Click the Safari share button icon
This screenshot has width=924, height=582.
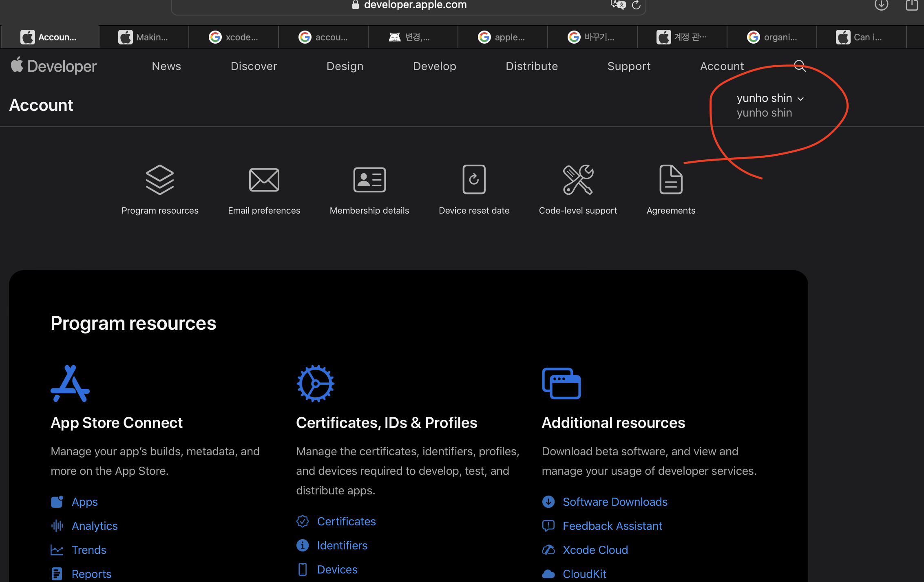[911, 5]
